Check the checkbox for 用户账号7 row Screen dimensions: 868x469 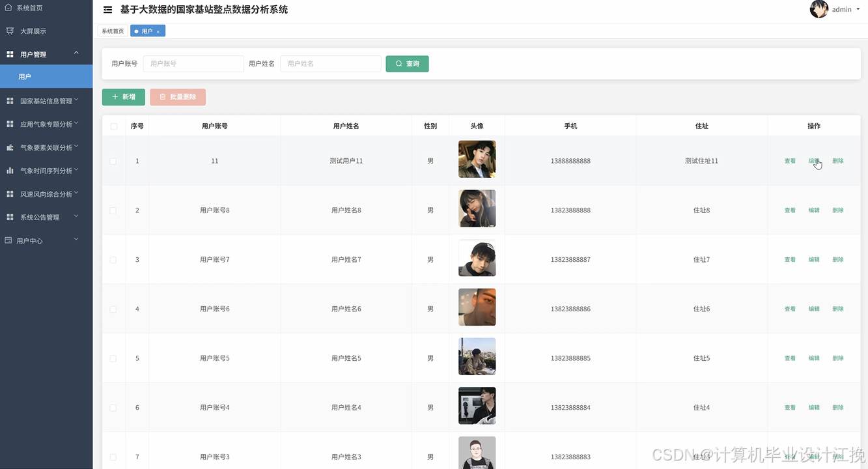[x=113, y=260]
